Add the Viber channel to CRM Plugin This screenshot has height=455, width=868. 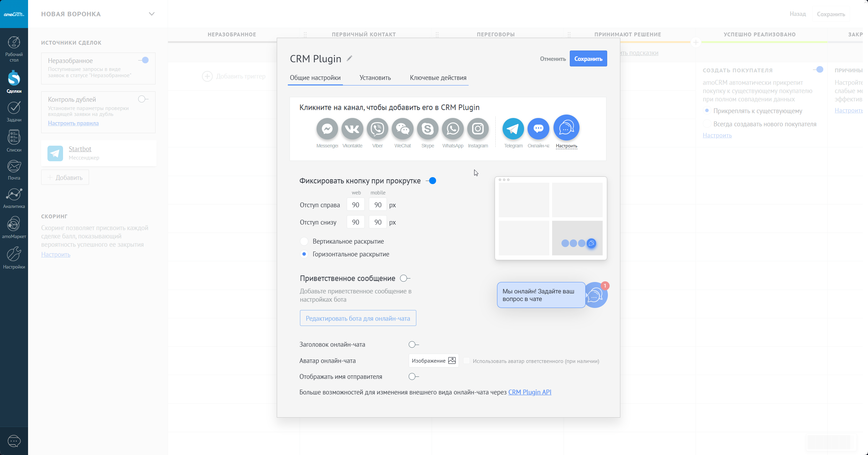(x=377, y=129)
